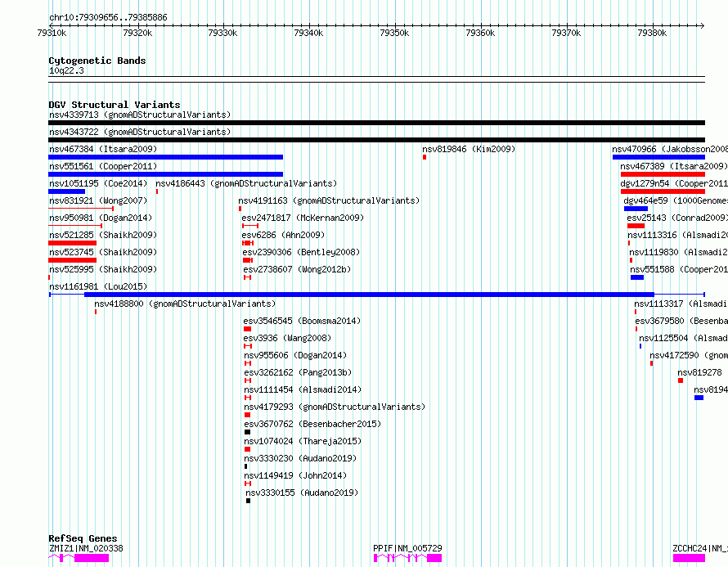The image size is (728, 567).
Task: Select esv3546545 (Boomsma2014) label
Action: click(302, 321)
